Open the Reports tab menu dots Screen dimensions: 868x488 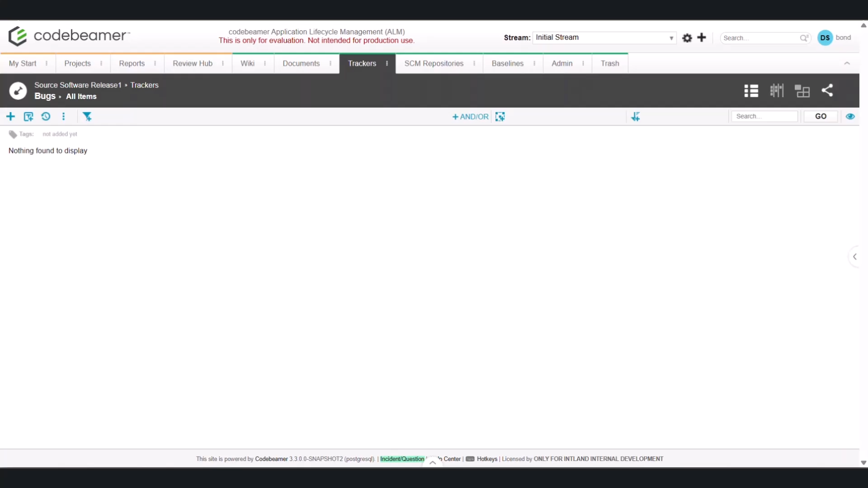(155, 64)
